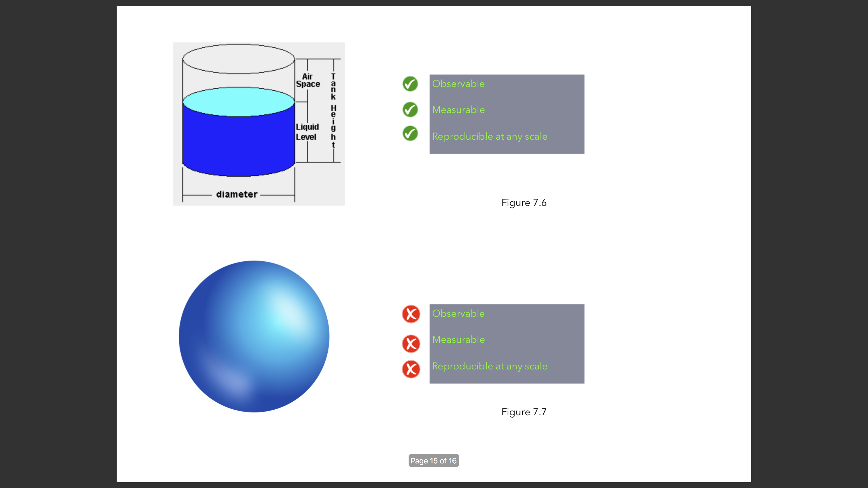Click the diameter label under the tank
The width and height of the screenshot is (868, 488).
pyautogui.click(x=236, y=194)
